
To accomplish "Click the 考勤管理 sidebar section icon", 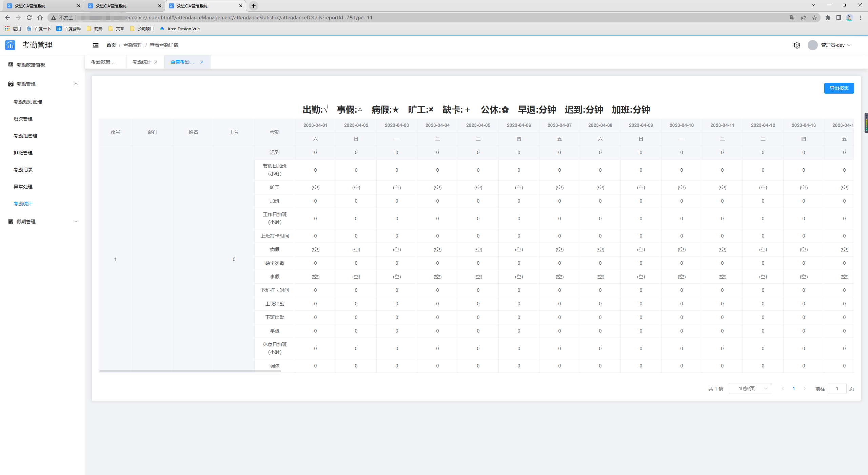I will (x=10, y=84).
